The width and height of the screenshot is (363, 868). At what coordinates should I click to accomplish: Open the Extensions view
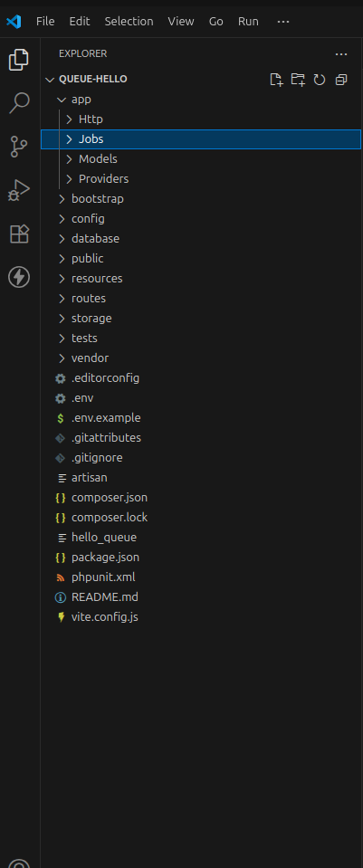click(x=19, y=233)
